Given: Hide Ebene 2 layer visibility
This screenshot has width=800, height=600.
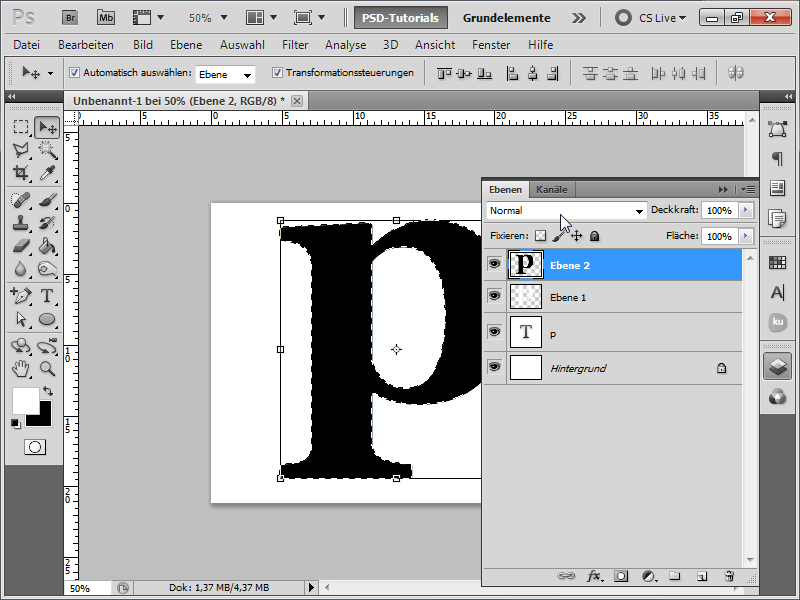Looking at the screenshot, I should 494,264.
